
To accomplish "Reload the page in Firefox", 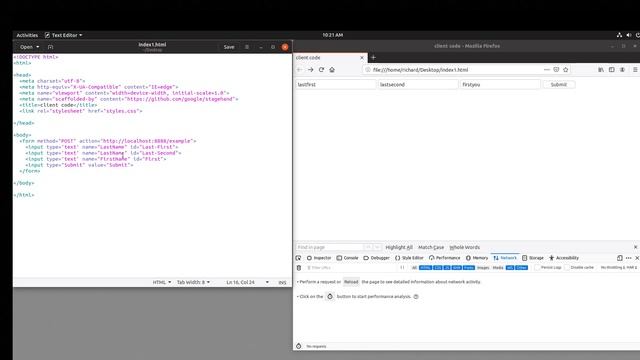I will coord(321,70).
